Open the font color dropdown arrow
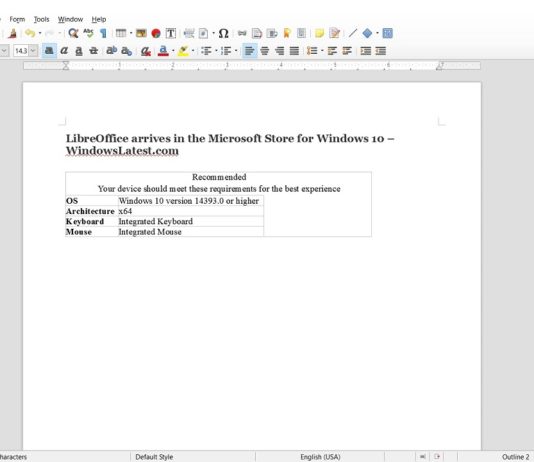This screenshot has width=534, height=462. (x=173, y=51)
